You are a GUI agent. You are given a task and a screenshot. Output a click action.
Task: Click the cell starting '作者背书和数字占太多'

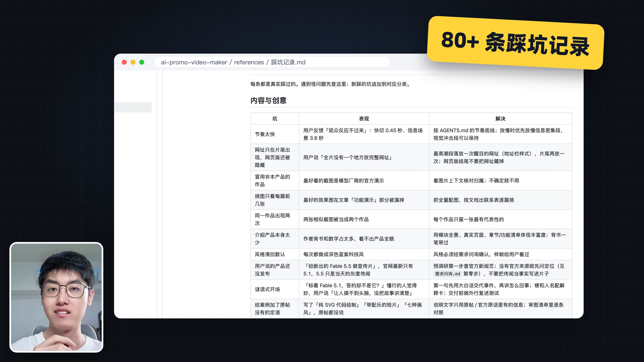(x=364, y=239)
